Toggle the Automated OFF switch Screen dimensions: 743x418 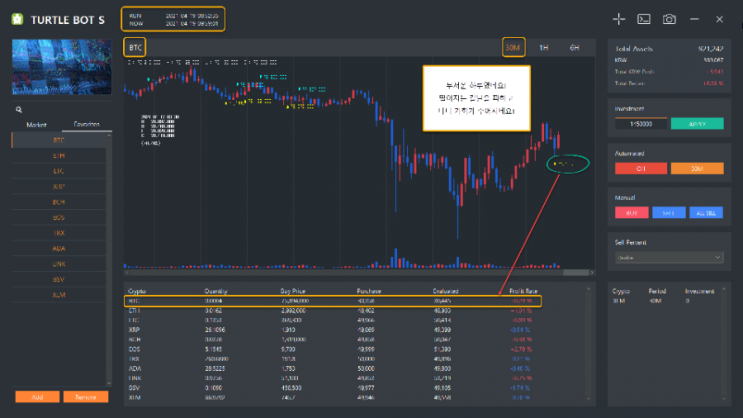pyautogui.click(x=641, y=168)
